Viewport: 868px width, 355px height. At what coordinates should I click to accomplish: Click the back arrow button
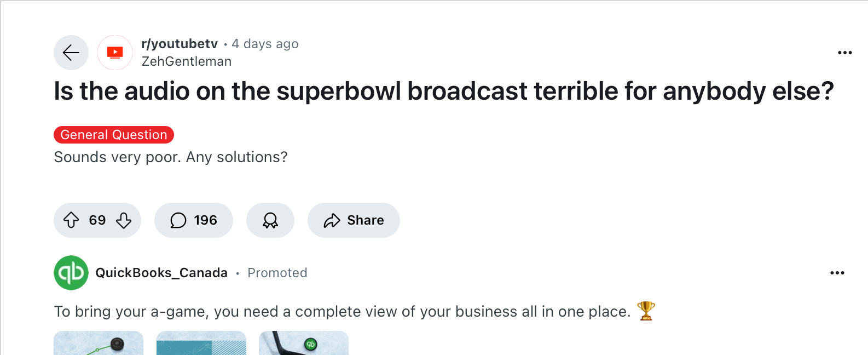click(71, 53)
